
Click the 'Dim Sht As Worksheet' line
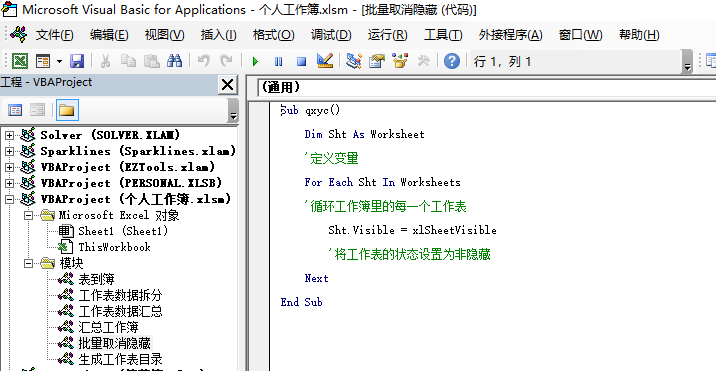364,134
